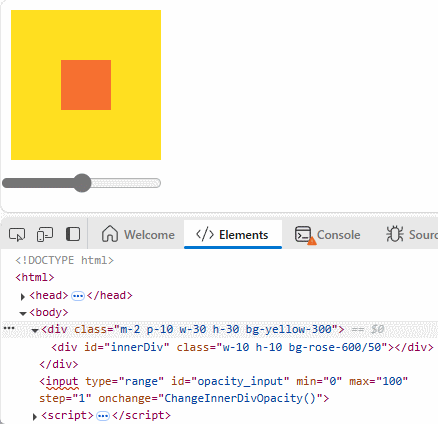Click the ChangeInnerDivOpacity() onchange value
This screenshot has width=438, height=424.
click(240, 398)
